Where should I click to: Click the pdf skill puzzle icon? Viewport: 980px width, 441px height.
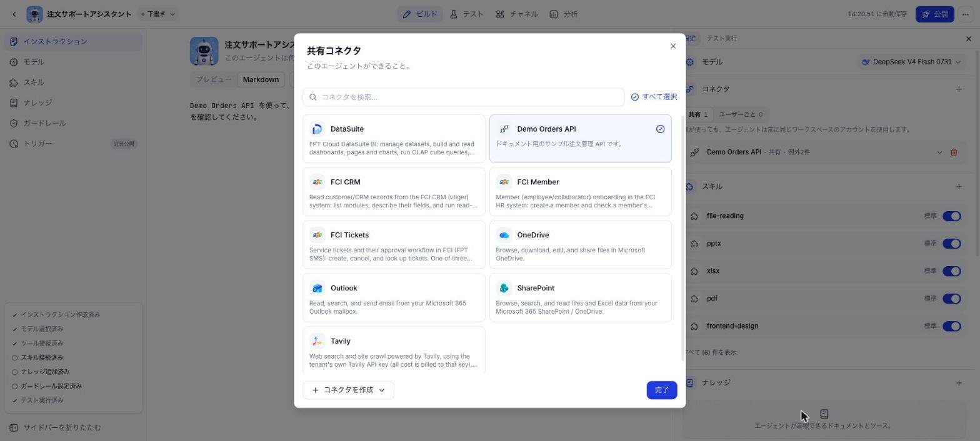pyautogui.click(x=694, y=299)
